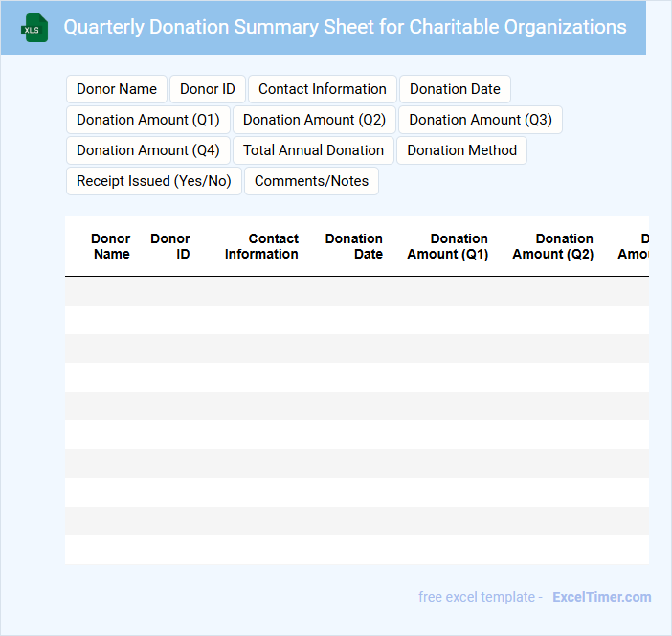The width and height of the screenshot is (672, 636).
Task: Click the Donor Name column header
Action: point(111,246)
